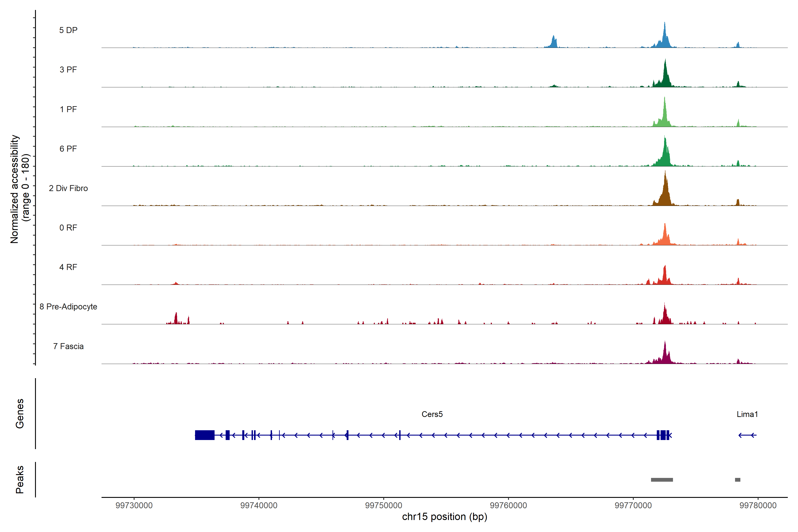Click the 99750000 axis tick label
The width and height of the screenshot is (798, 532).
coord(383,506)
